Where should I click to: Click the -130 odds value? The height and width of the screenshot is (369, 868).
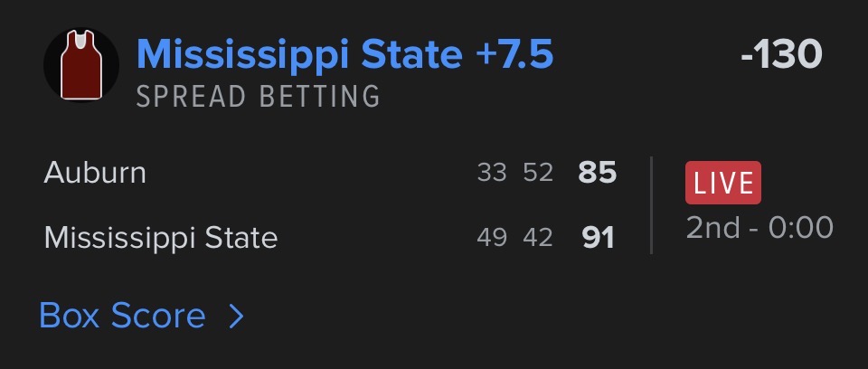click(x=780, y=55)
